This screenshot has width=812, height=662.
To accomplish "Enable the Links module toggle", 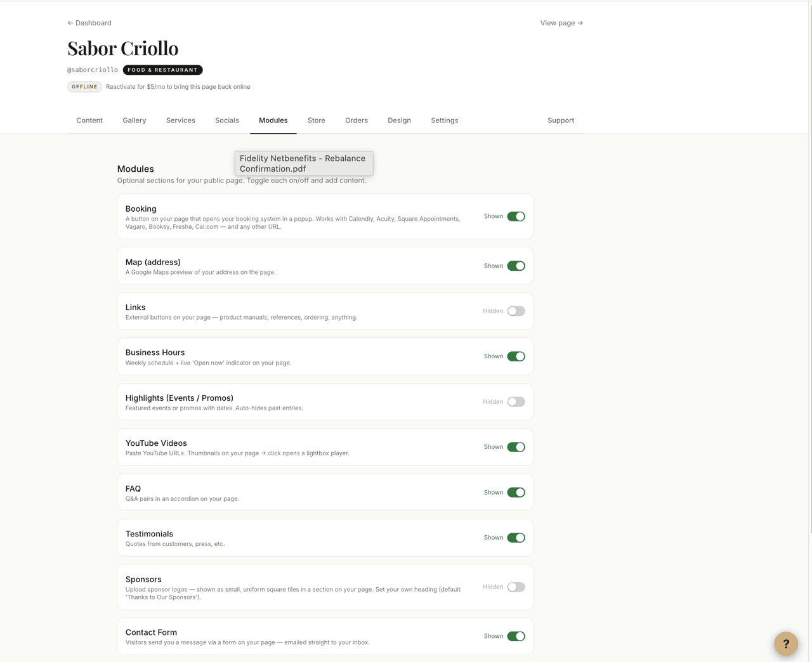I will click(516, 311).
